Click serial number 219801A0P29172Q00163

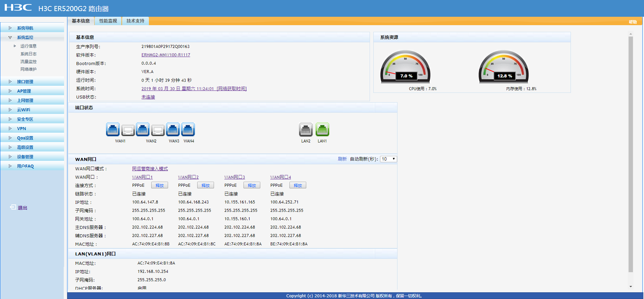tap(165, 47)
